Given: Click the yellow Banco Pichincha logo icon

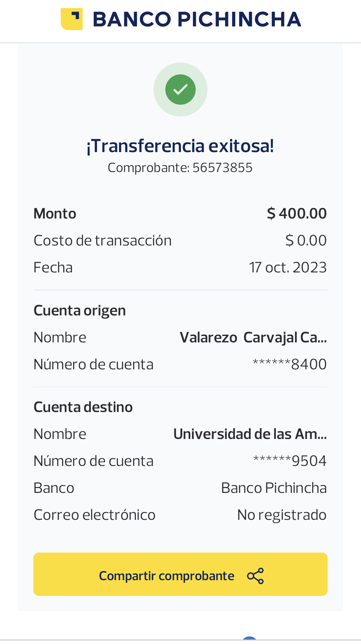Looking at the screenshot, I should [72, 19].
